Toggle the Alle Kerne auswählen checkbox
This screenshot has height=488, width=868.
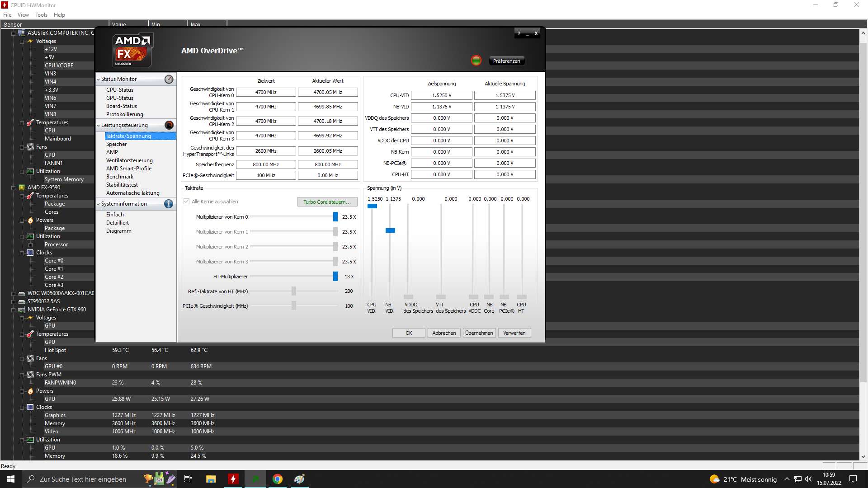pos(186,202)
